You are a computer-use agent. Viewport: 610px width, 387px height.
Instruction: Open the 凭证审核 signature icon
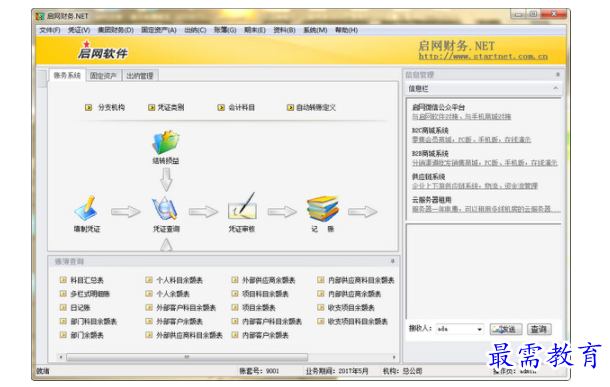point(242,206)
